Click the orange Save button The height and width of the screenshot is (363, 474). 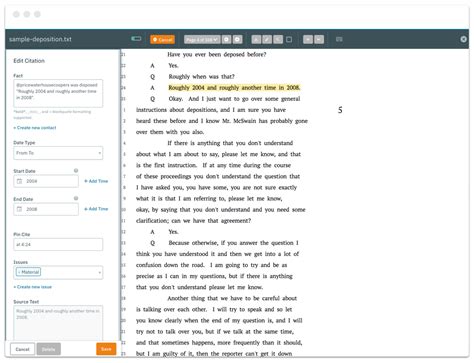pos(106,349)
